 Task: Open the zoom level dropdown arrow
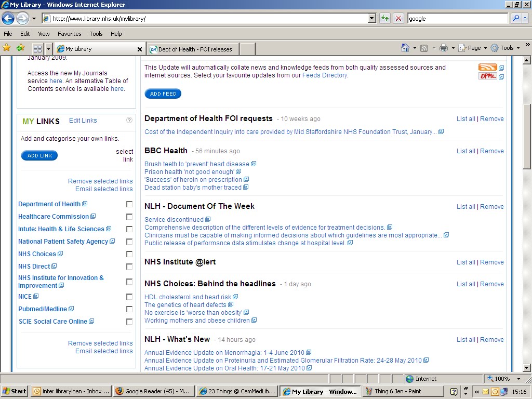(x=518, y=379)
